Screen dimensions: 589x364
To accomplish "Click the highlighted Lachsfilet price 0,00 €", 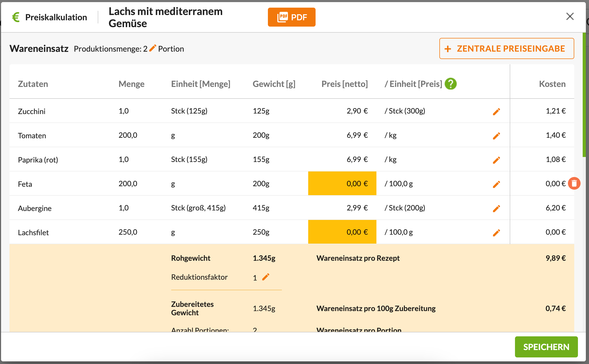I will (x=342, y=232).
